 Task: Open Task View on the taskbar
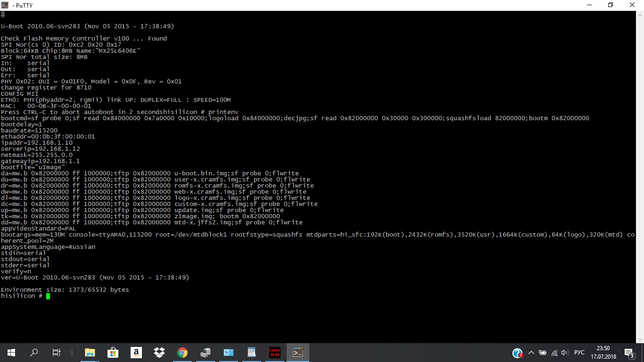pos(56,353)
